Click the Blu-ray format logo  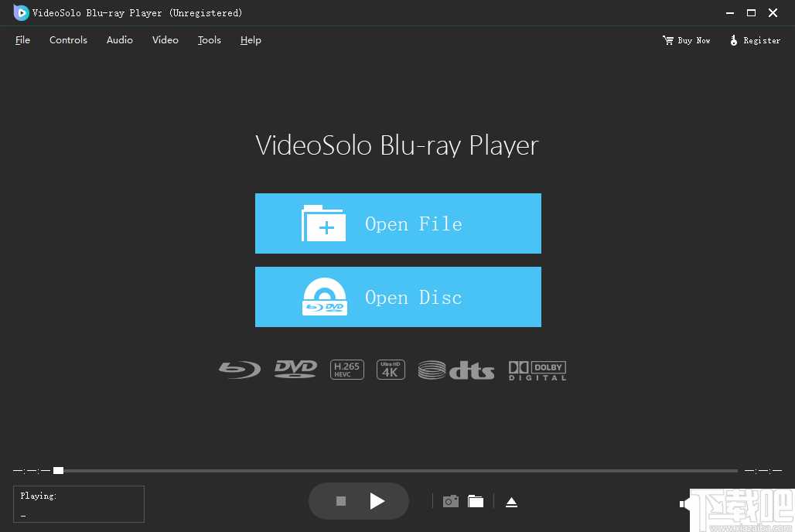[239, 369]
